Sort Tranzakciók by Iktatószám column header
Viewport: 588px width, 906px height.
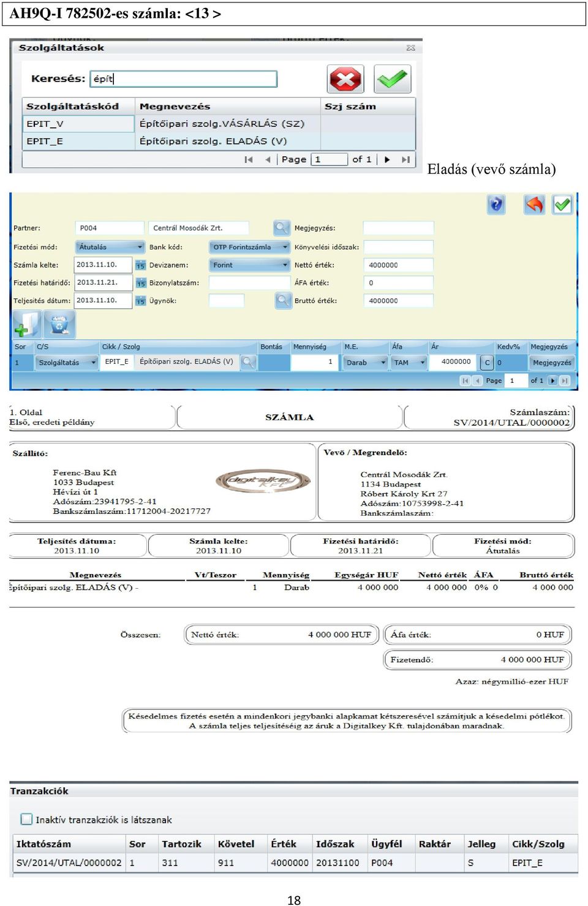(x=69, y=844)
